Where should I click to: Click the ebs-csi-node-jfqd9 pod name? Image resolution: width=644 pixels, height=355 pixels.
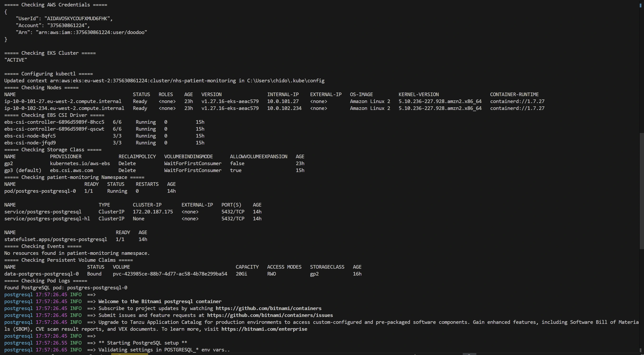tap(30, 143)
